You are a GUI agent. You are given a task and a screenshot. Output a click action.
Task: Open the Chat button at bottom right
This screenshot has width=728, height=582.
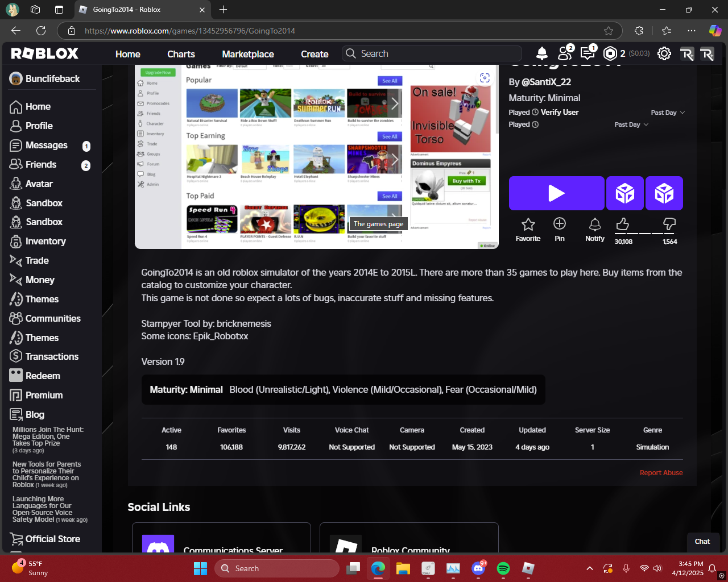coord(702,542)
